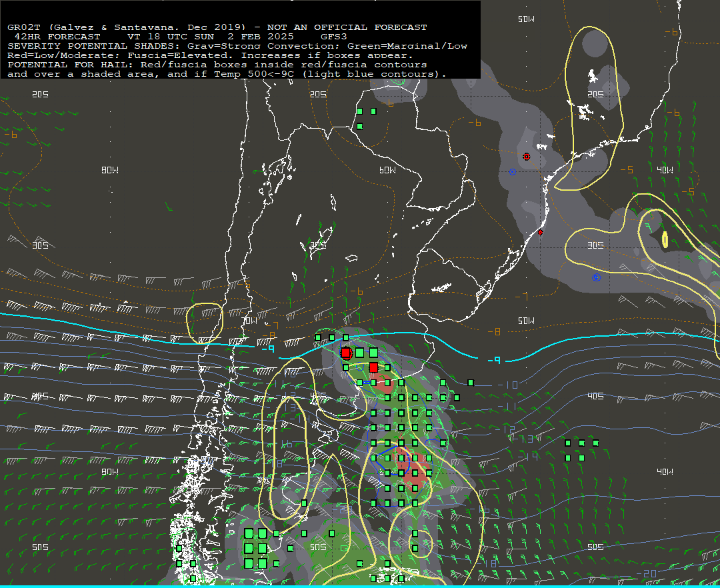Image resolution: width=720 pixels, height=588 pixels.
Task: Click the 'GFS3' model label
Action: pyautogui.click(x=334, y=37)
